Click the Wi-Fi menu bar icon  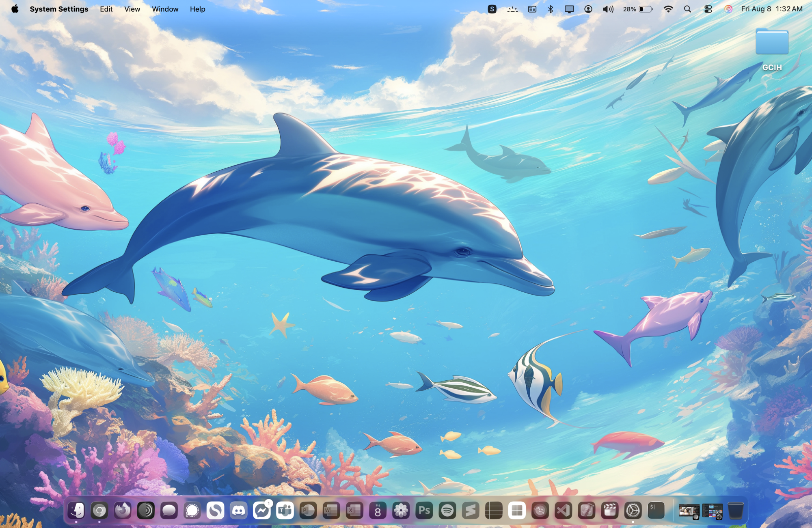668,9
